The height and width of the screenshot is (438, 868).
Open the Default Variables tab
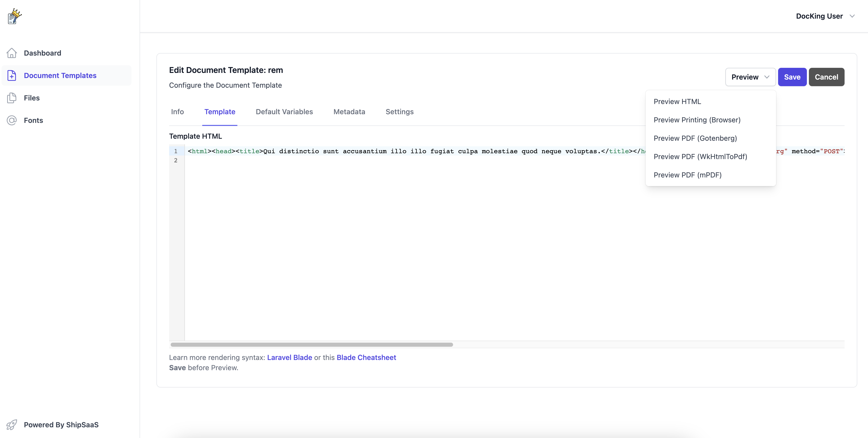(284, 112)
